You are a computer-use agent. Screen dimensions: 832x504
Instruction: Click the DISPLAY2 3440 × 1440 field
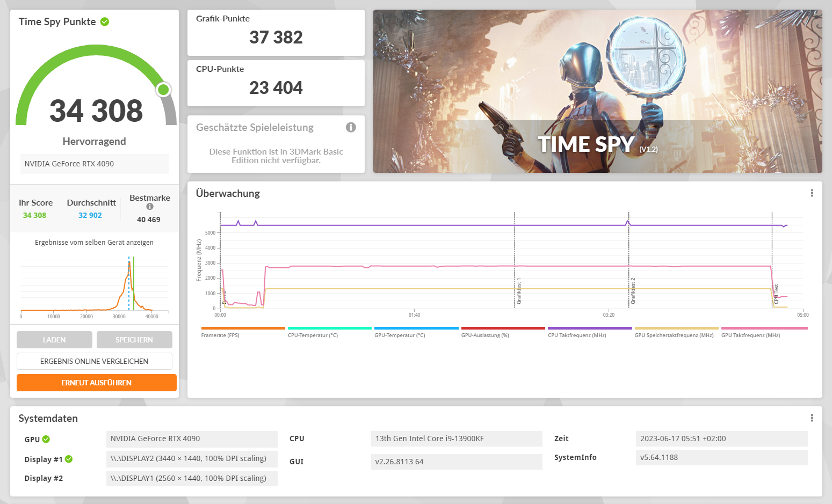[x=192, y=459]
